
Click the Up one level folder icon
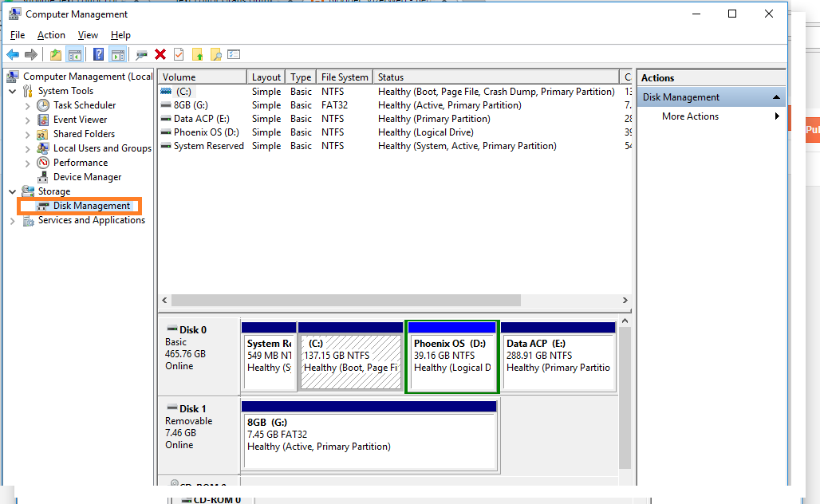point(55,54)
